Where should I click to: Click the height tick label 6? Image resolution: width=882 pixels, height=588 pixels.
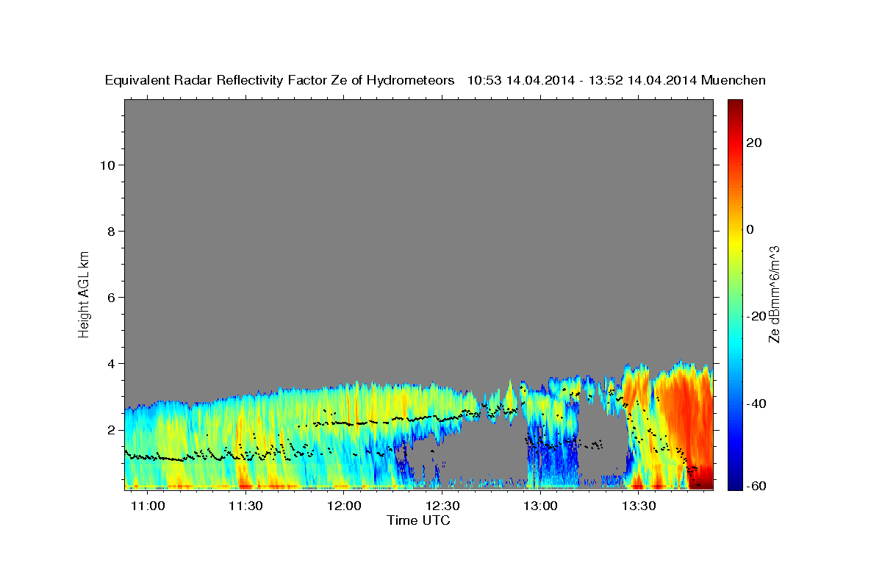[110, 297]
